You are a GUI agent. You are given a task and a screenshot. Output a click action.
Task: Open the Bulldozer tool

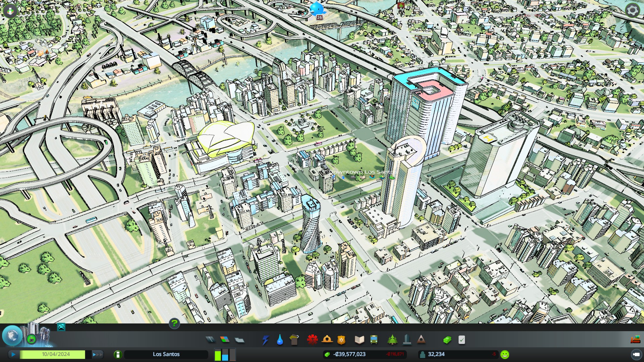[x=635, y=340]
